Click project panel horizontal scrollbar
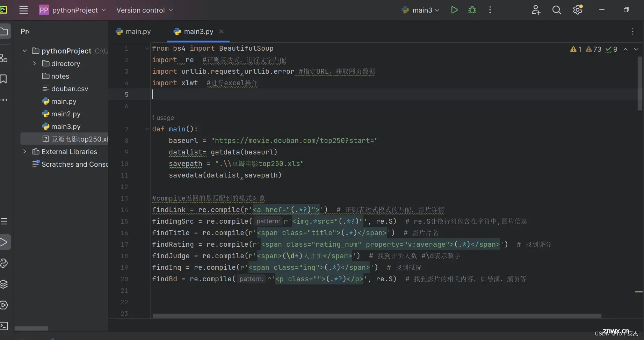 pos(31,328)
